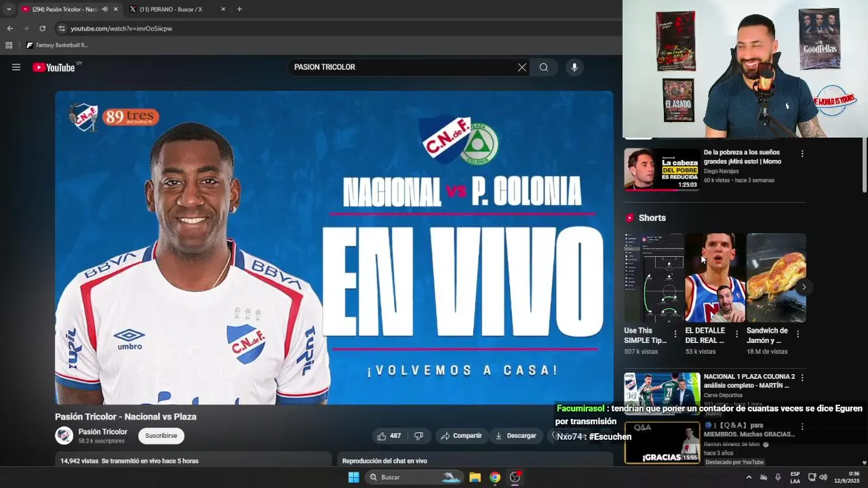868x488 pixels.
Task: Share the video via Compartir
Action: (461, 436)
